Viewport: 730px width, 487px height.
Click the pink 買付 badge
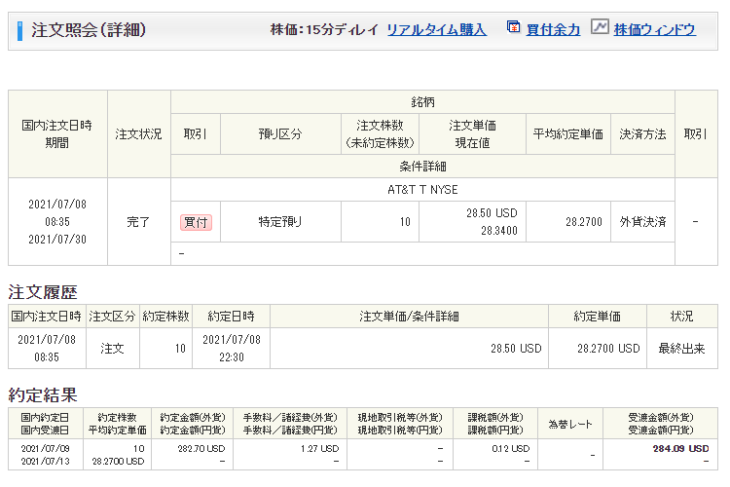coord(196,222)
